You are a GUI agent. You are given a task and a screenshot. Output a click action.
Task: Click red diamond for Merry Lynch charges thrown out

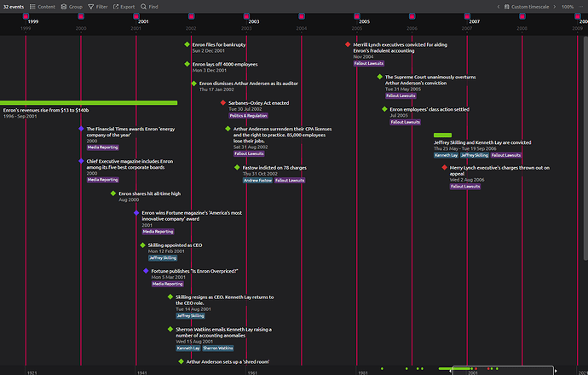[x=444, y=167]
